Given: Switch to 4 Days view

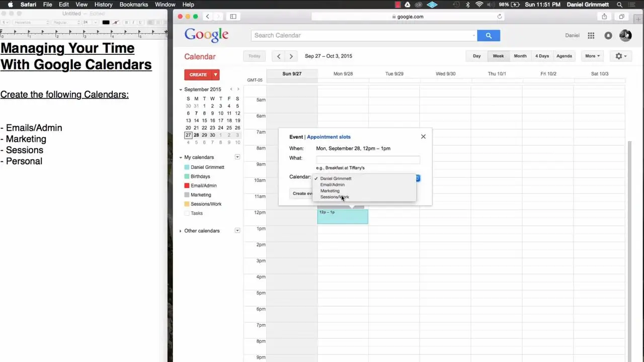Looking at the screenshot, I should click(542, 56).
